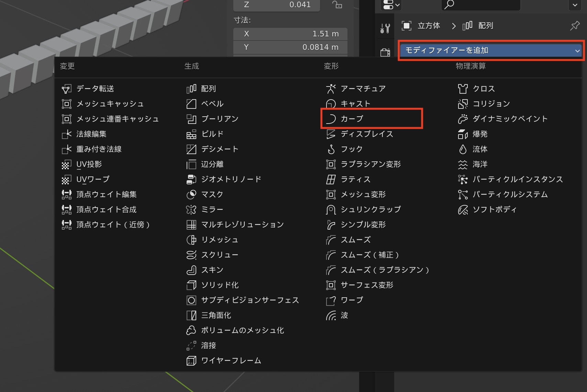
Task: Choose ソリッド化 from the modifier list
Action: tap(220, 285)
